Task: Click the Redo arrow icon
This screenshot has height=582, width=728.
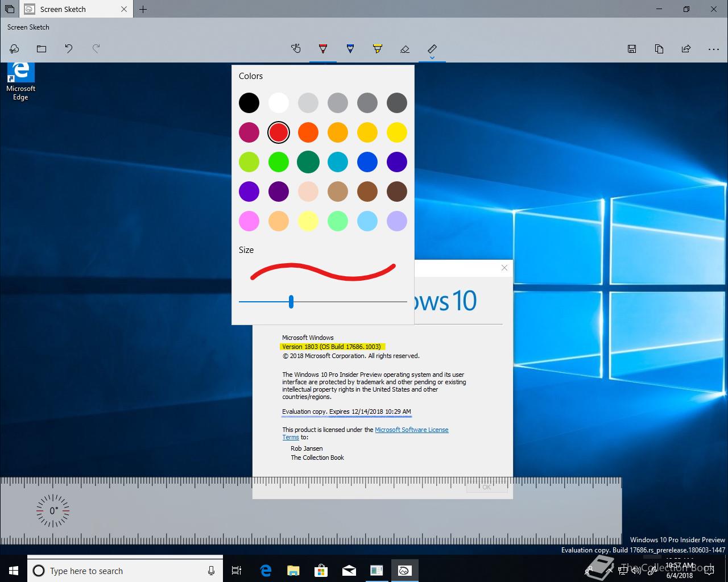Action: (96, 49)
